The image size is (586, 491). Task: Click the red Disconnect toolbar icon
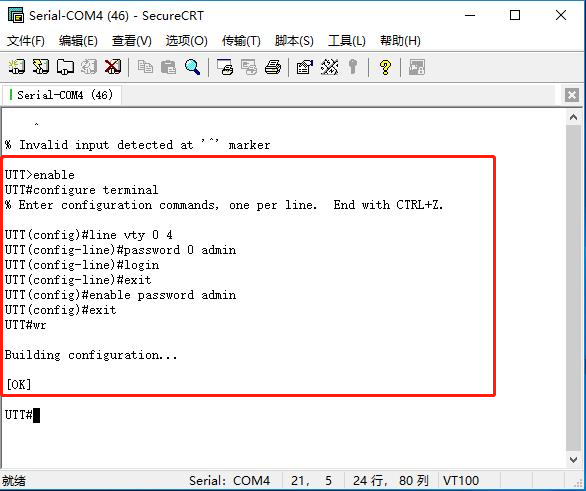[x=113, y=67]
